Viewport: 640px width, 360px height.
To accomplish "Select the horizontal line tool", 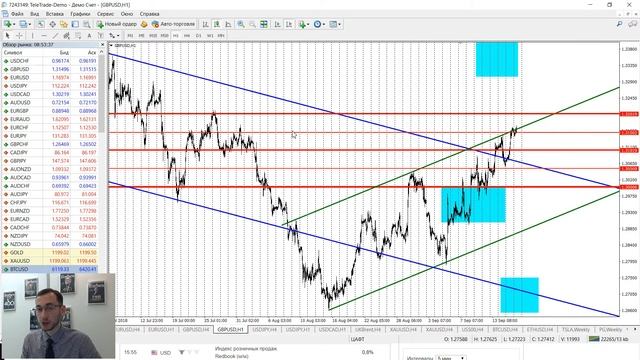I will [44, 36].
